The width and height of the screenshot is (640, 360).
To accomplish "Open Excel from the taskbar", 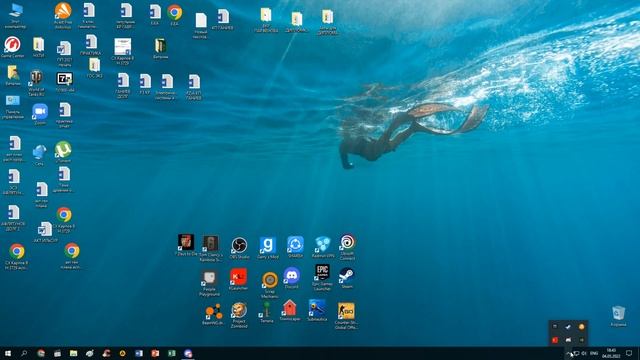I will [x=171, y=353].
